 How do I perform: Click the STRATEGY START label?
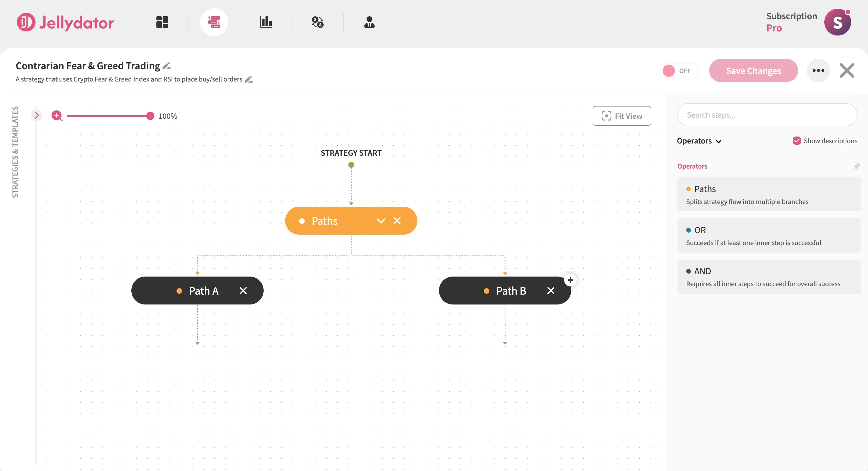351,153
